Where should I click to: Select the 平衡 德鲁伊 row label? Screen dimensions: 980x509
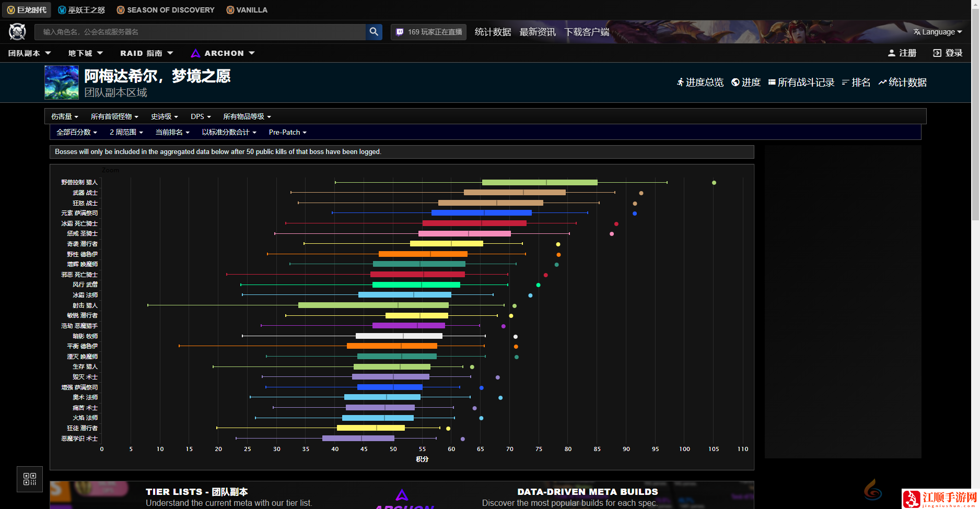tap(82, 346)
